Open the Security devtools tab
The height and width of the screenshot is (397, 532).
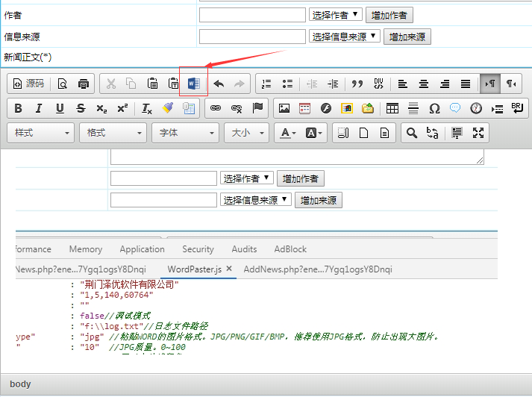tap(198, 249)
